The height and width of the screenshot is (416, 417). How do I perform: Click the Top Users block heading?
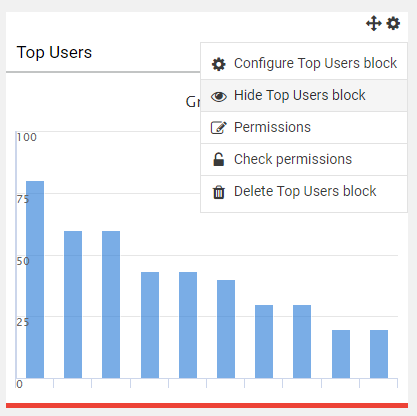(x=54, y=53)
